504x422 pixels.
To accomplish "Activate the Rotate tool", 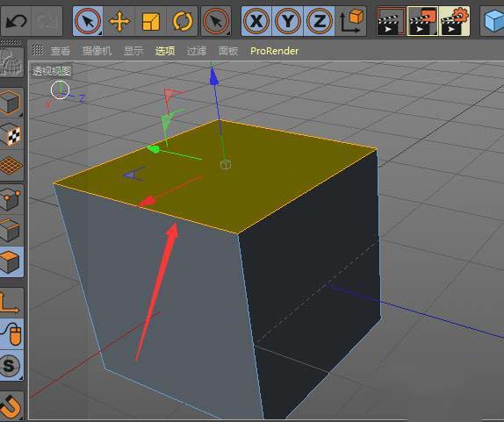I will 183,21.
